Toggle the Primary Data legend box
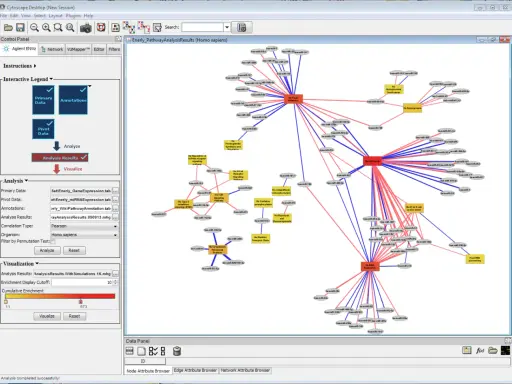Viewport: 512px width, 384px height. tap(43, 100)
